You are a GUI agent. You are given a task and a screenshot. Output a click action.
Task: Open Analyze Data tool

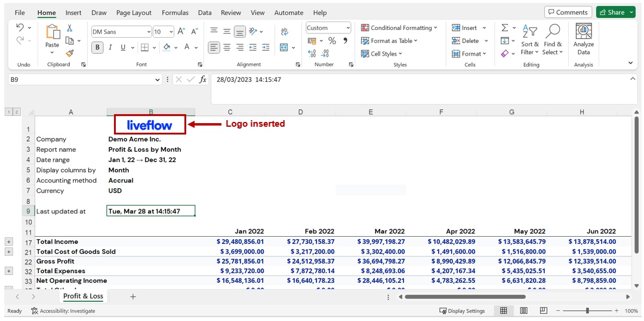point(583,39)
